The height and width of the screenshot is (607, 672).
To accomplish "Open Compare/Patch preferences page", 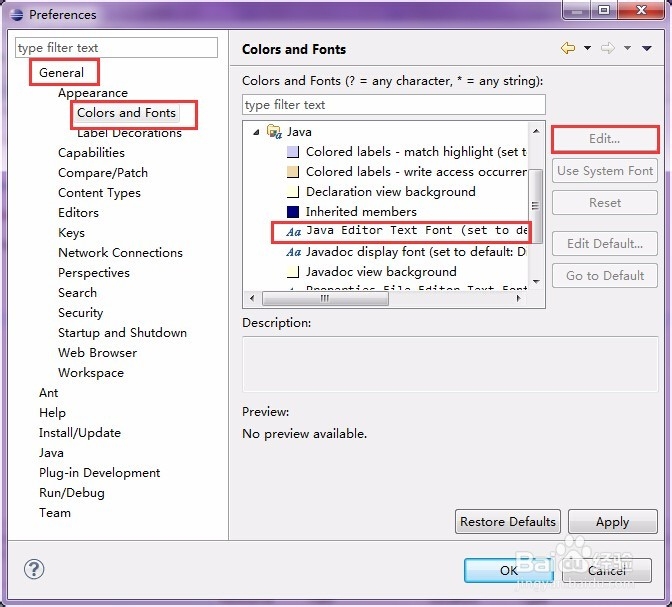I will 103,173.
